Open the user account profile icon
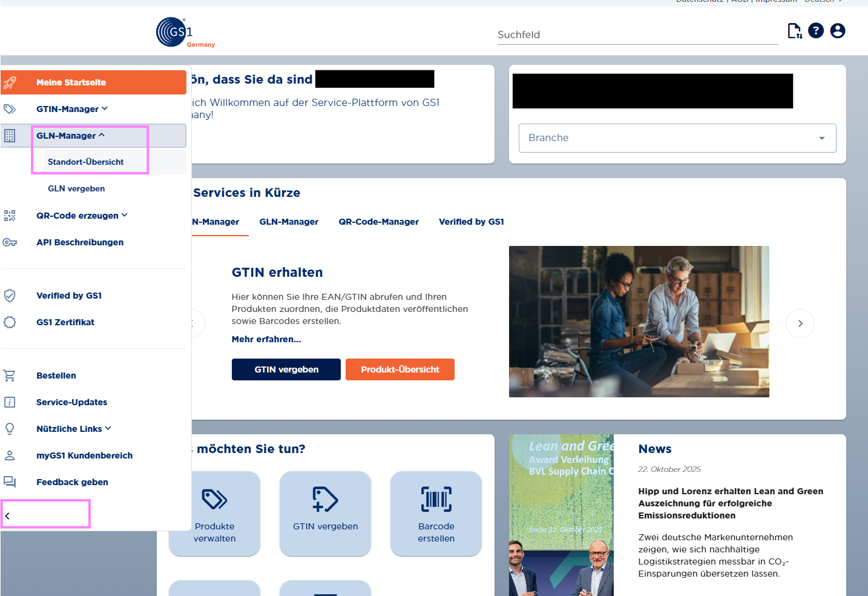This screenshot has height=596, width=868. coord(838,30)
